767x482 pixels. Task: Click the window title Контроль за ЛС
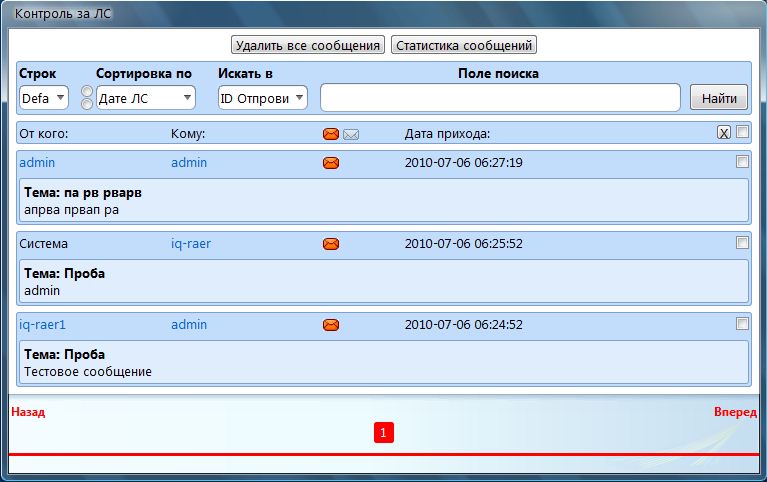pyautogui.click(x=63, y=14)
